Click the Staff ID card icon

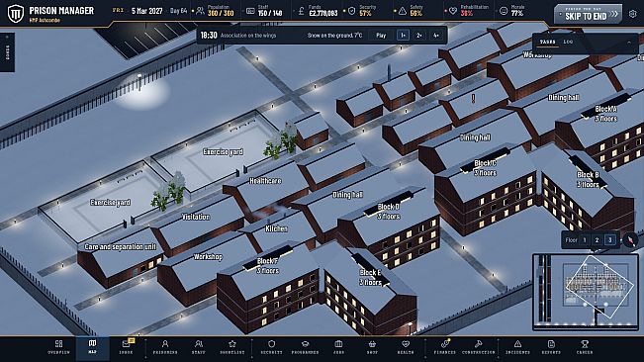pos(250,11)
